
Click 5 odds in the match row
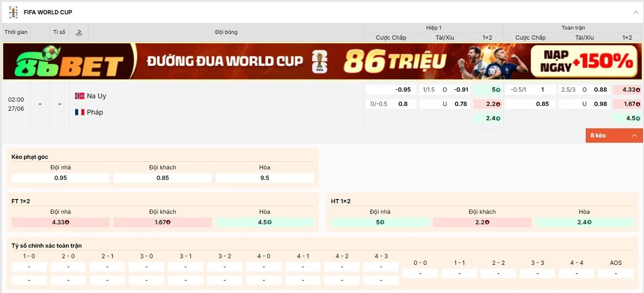tap(487, 90)
